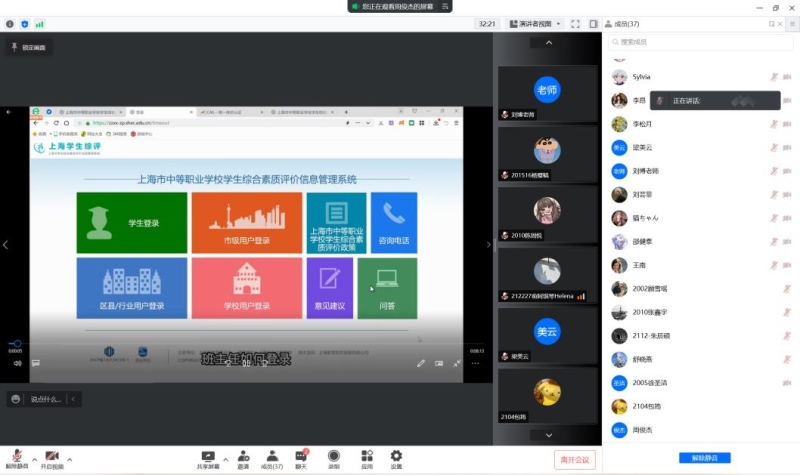Click the 学生登录 green tile

tap(132, 223)
